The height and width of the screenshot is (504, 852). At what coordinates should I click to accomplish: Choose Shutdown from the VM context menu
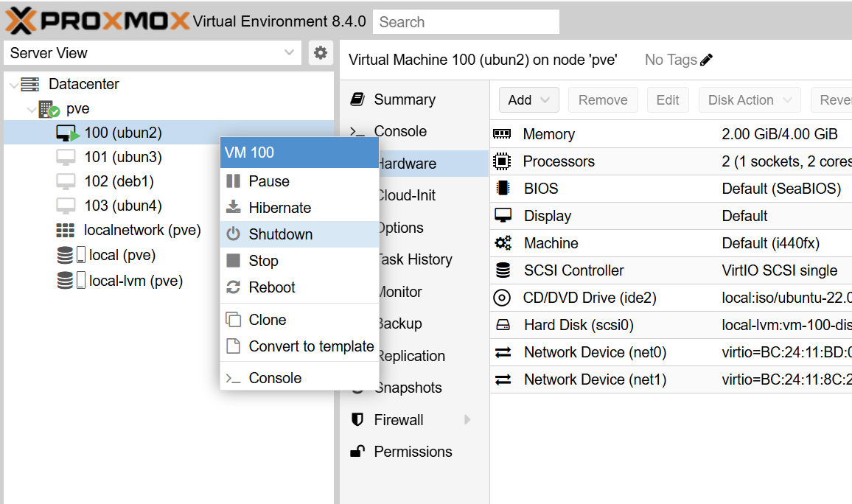280,234
